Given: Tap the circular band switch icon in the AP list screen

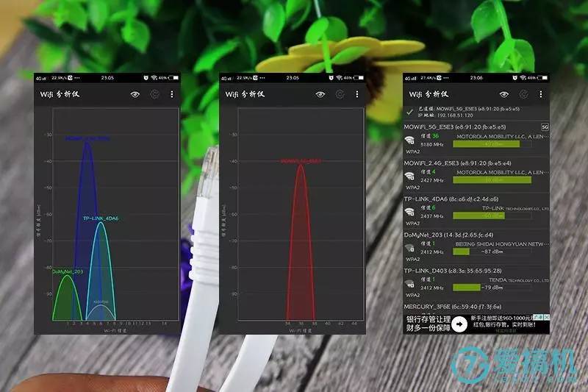Looking at the screenshot, I should click(523, 95).
